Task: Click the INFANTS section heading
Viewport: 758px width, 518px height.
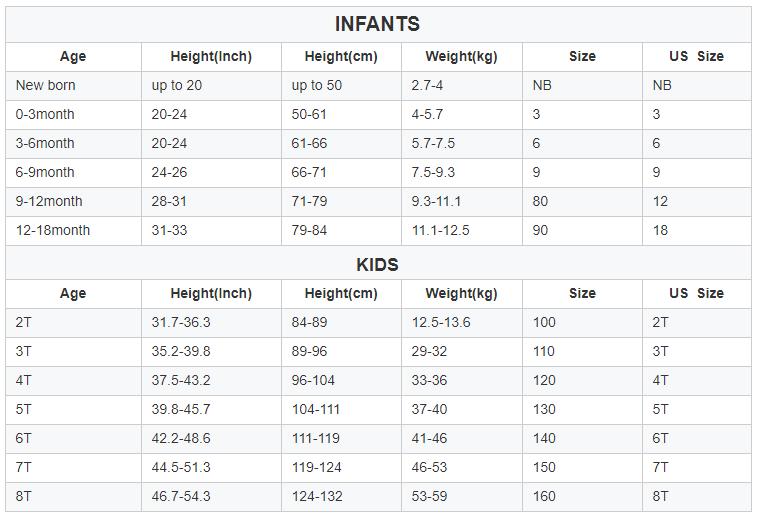Action: [377, 25]
